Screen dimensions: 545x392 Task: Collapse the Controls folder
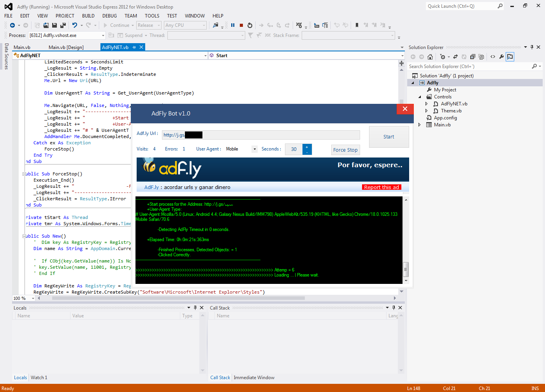(420, 97)
